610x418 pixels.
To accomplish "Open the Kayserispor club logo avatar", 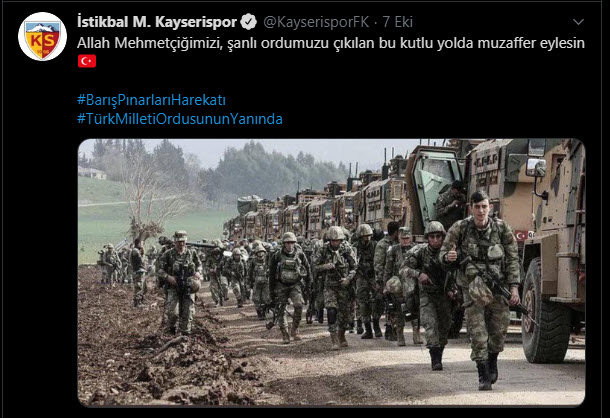I will 42,37.
